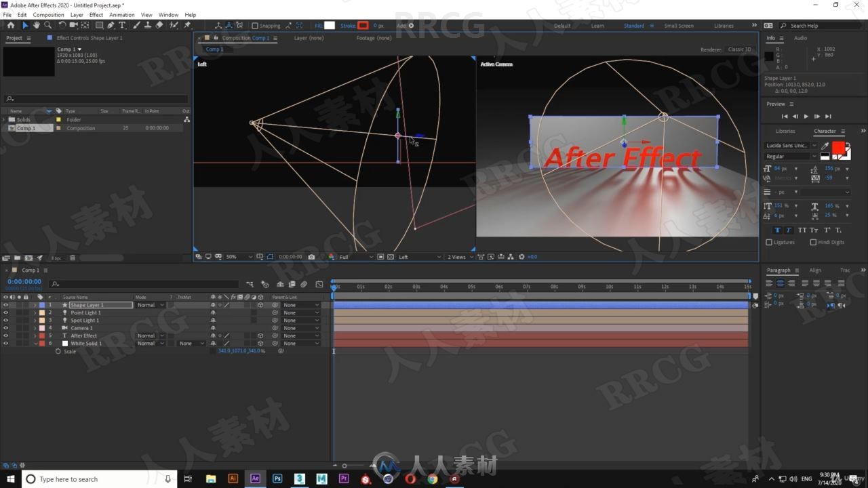Viewport: 868px width, 488px height.
Task: Switch to the Small Screen workspace
Action: 679,26
